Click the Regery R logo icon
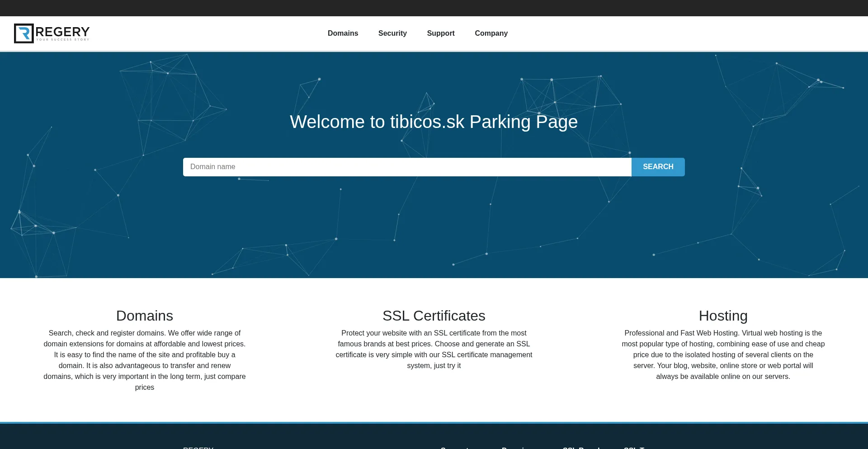The height and width of the screenshot is (449, 868). 24,33
